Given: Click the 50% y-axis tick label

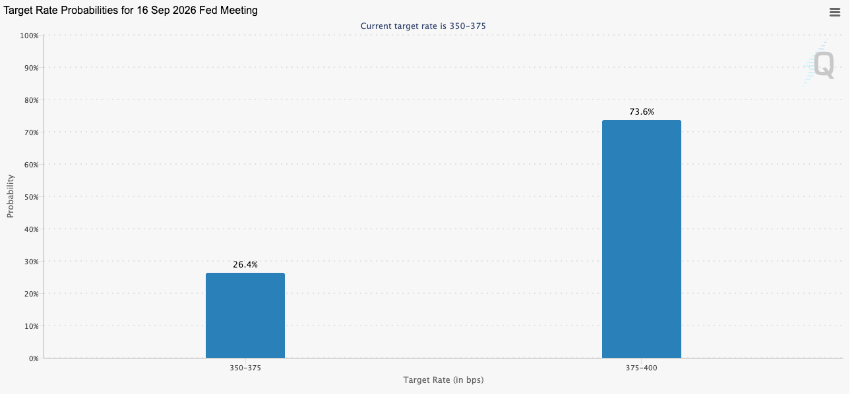Looking at the screenshot, I should (31, 197).
